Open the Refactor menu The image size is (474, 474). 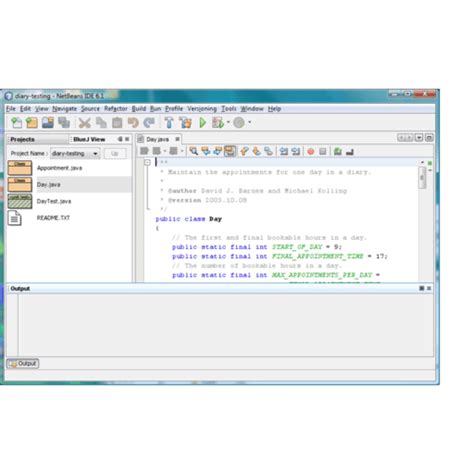pos(116,109)
